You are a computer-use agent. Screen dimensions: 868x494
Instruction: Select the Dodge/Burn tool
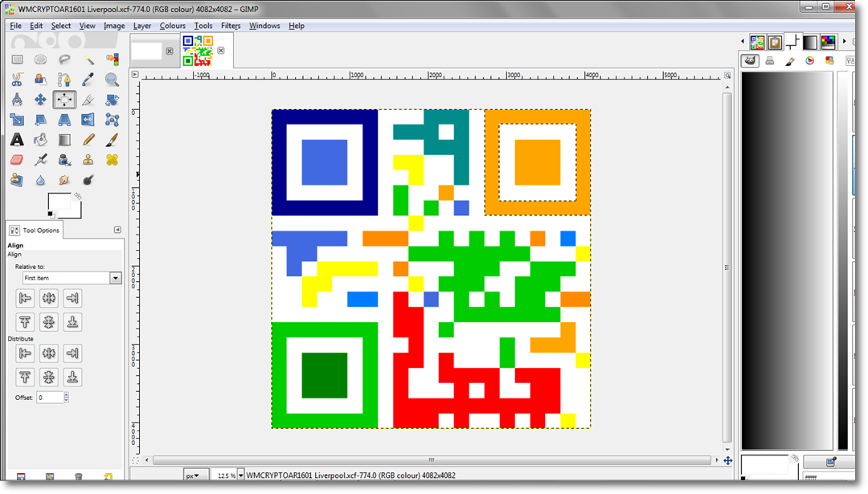(88, 180)
